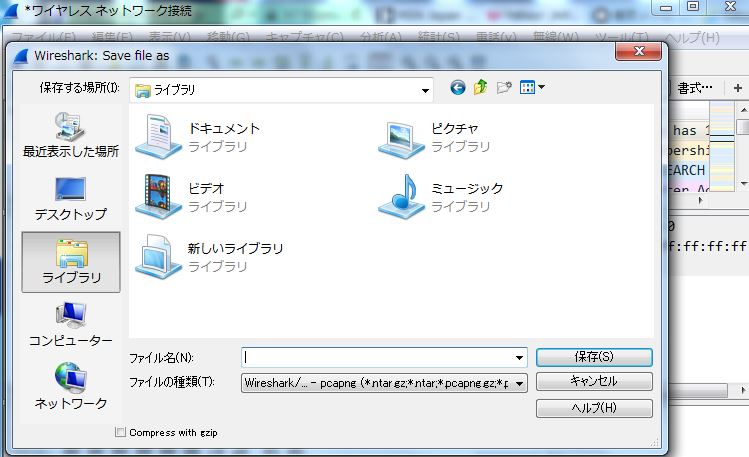Click 書式… button in Wireshark filter bar
This screenshot has width=749, height=457.
695,88
